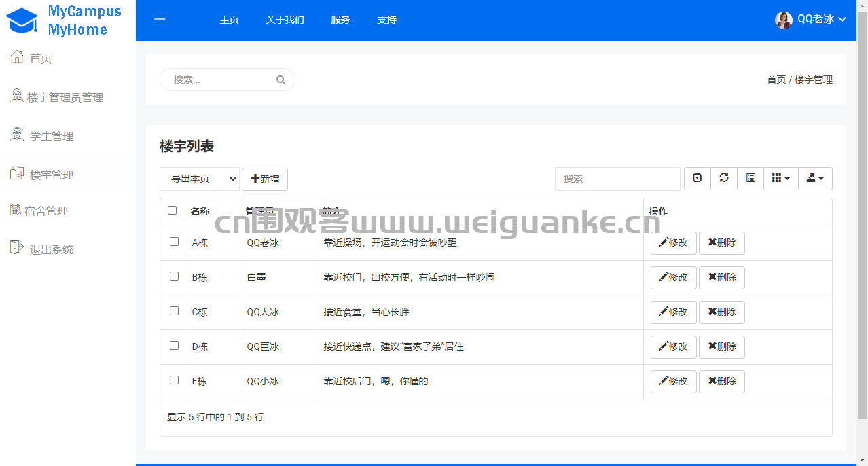Check the select-all checkbox in table header
The image size is (868, 466).
(x=173, y=211)
